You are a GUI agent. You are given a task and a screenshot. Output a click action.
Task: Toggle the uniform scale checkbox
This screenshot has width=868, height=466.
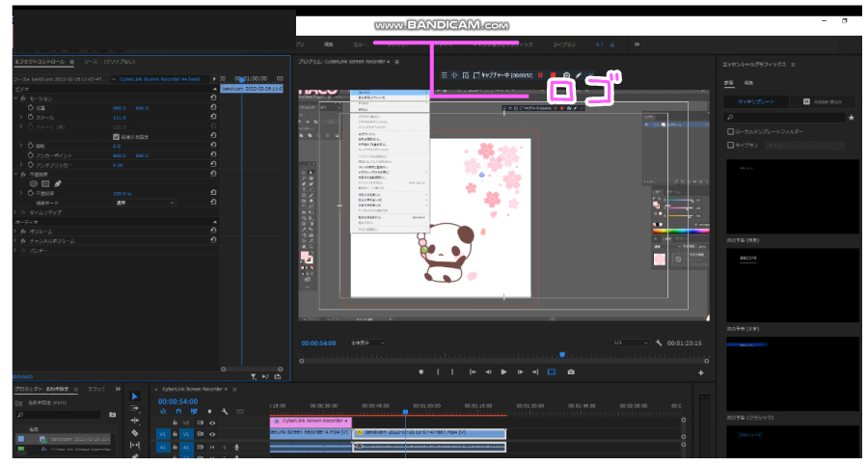[117, 137]
